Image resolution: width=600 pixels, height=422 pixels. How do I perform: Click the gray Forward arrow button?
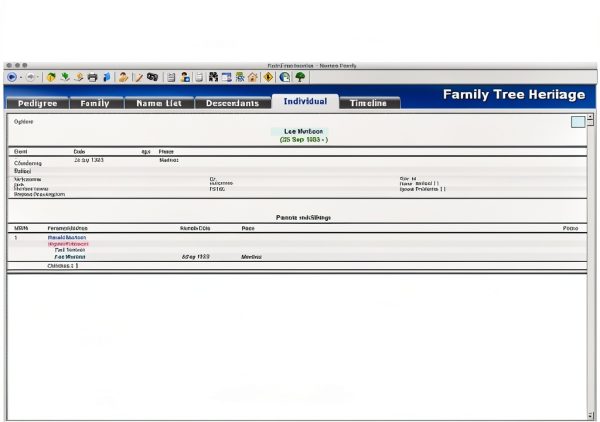(31, 77)
